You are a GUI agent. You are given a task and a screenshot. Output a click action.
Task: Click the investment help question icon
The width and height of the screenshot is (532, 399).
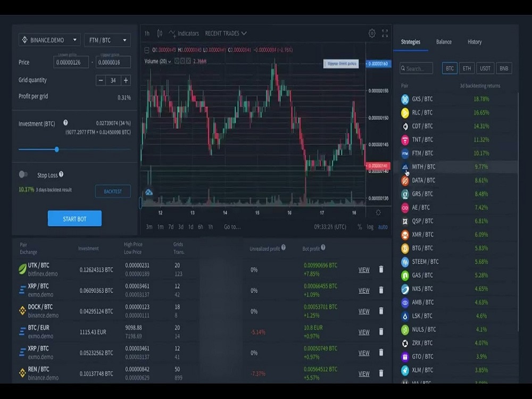(x=65, y=123)
